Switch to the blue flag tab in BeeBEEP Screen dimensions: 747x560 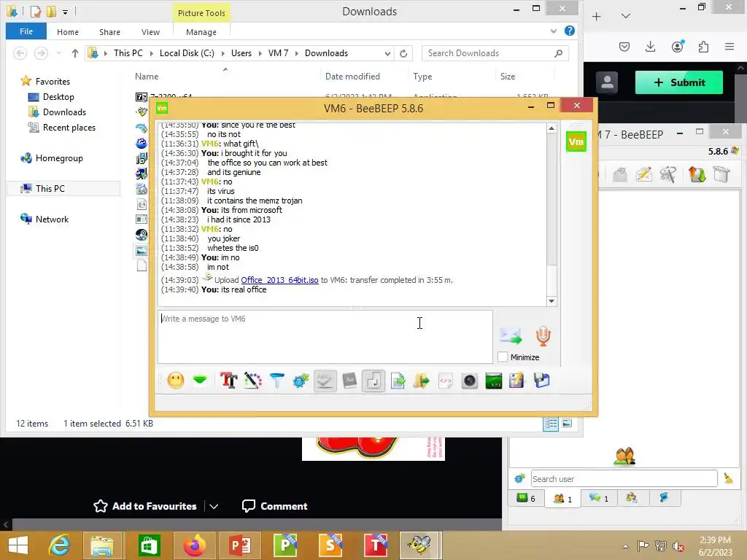[664, 498]
